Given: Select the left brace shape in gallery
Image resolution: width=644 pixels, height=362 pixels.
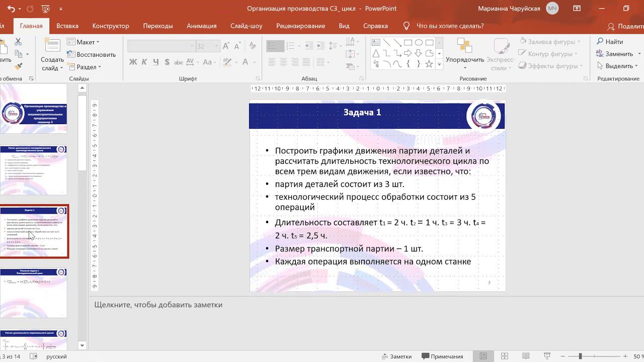Looking at the screenshot, I should (x=408, y=64).
